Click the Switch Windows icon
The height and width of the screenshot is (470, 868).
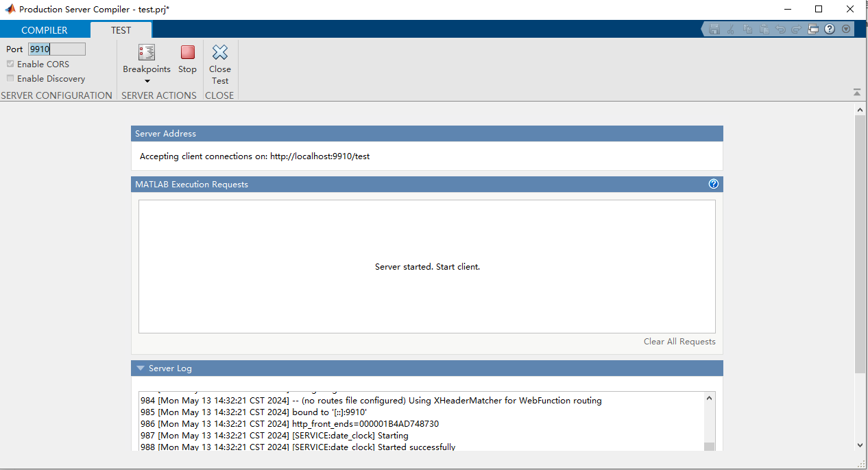(x=813, y=30)
